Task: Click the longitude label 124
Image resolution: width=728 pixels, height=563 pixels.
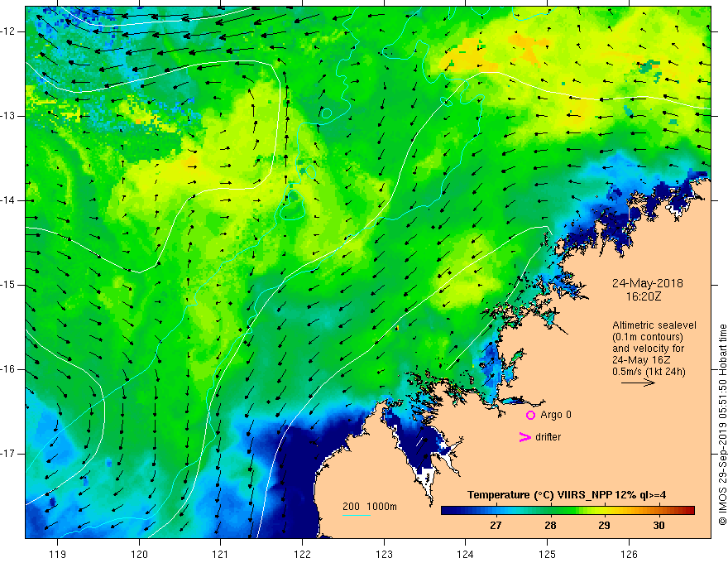Action: pos(466,554)
